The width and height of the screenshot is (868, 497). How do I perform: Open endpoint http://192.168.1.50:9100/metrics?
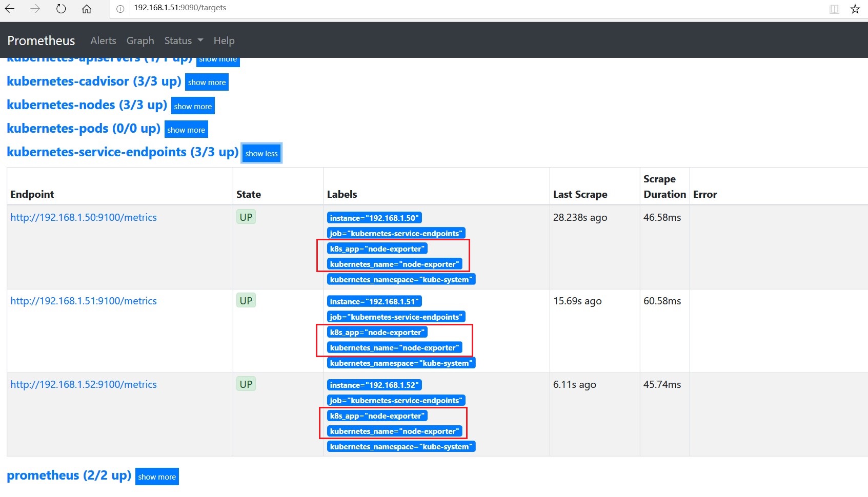(84, 217)
